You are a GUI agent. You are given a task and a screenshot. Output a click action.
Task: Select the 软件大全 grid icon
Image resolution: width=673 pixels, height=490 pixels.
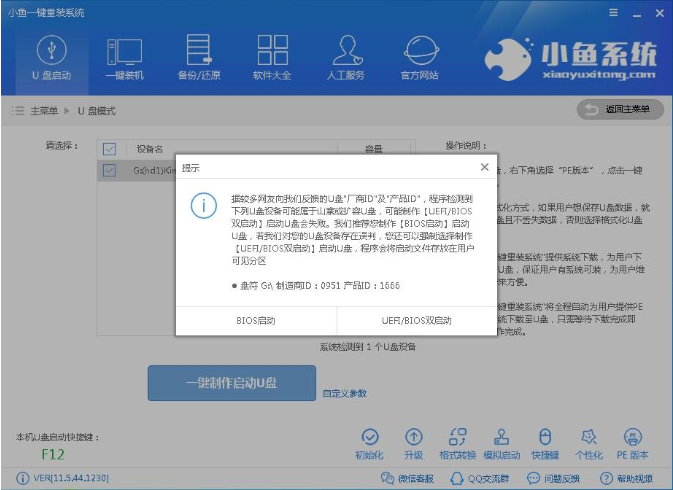coord(272,57)
